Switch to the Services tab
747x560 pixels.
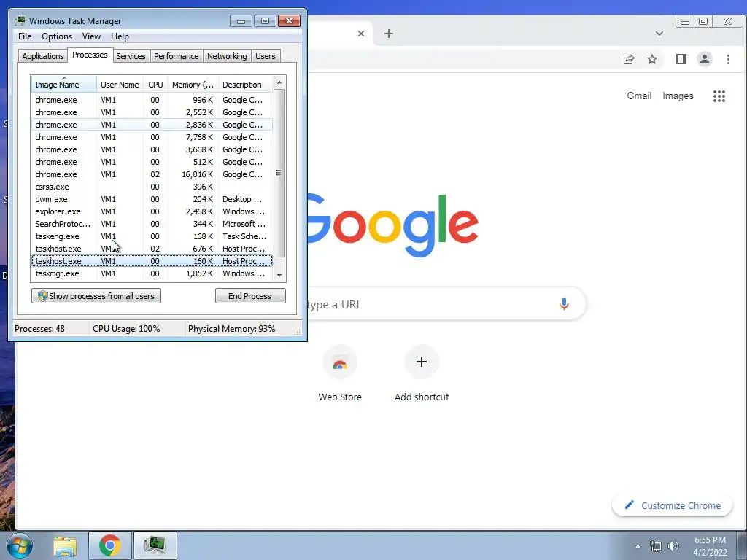(x=131, y=56)
